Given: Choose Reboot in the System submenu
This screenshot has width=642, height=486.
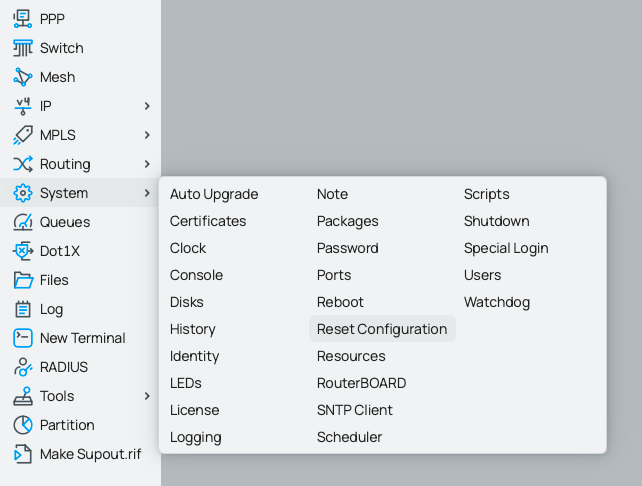Looking at the screenshot, I should (340, 302).
